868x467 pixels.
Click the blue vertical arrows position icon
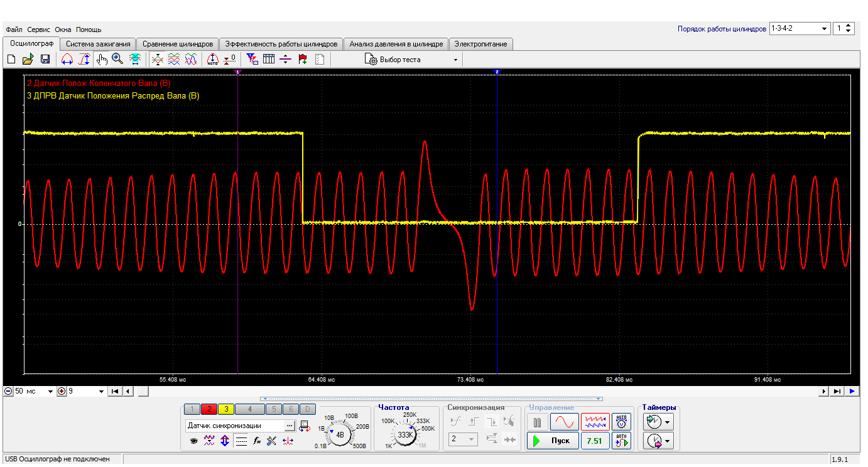(225, 441)
